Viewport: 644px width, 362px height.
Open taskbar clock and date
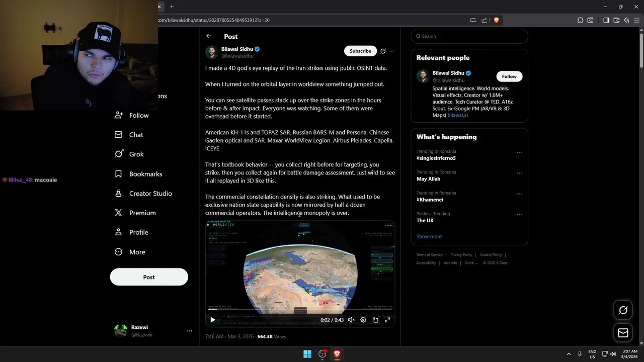[630, 354]
